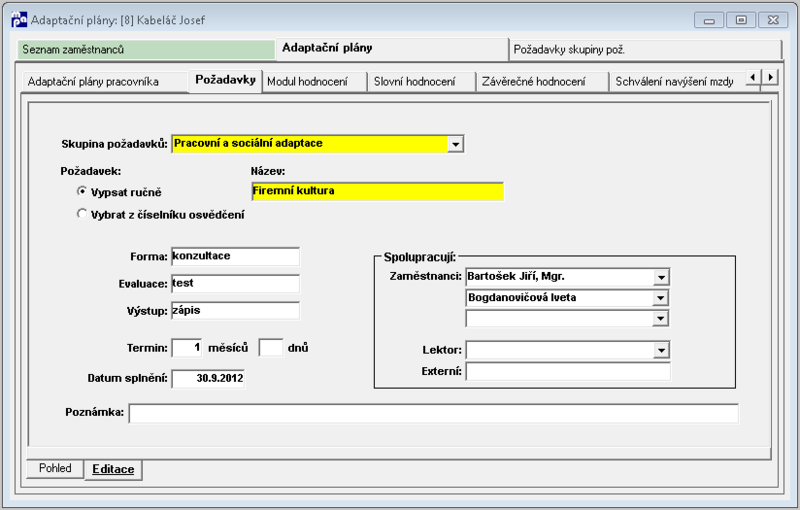The height and width of the screenshot is (510, 800).
Task: Switch to Pohled view tab
Action: coord(55,468)
